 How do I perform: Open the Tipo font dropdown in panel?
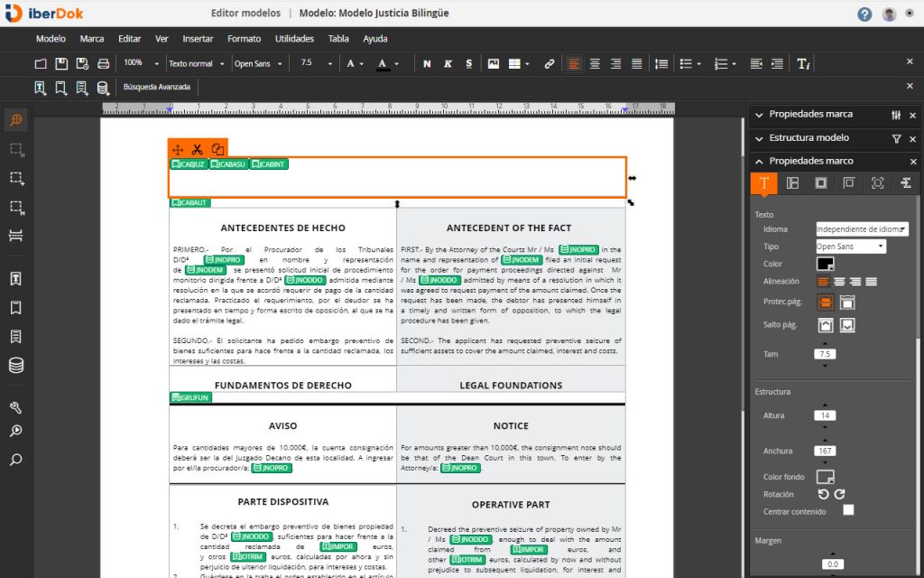click(850, 247)
